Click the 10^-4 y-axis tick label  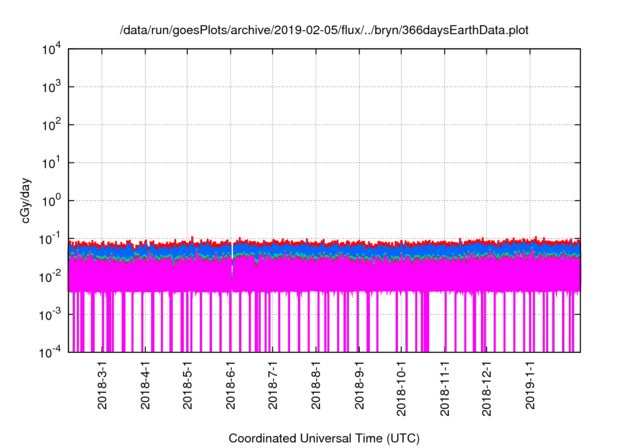point(50,352)
